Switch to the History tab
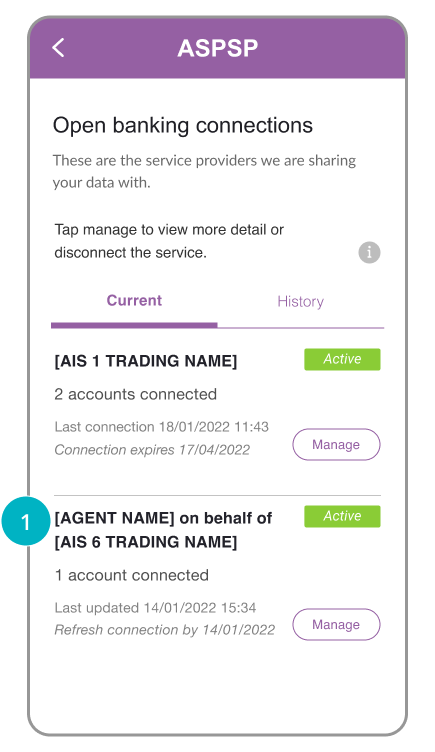 coord(300,302)
